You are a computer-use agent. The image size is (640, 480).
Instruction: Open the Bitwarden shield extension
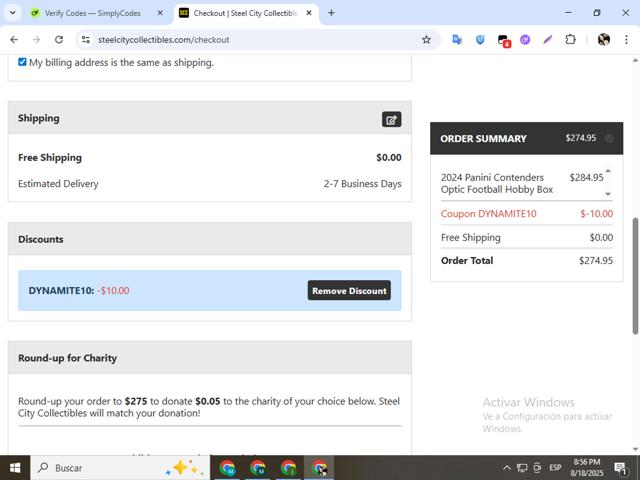pos(480,40)
